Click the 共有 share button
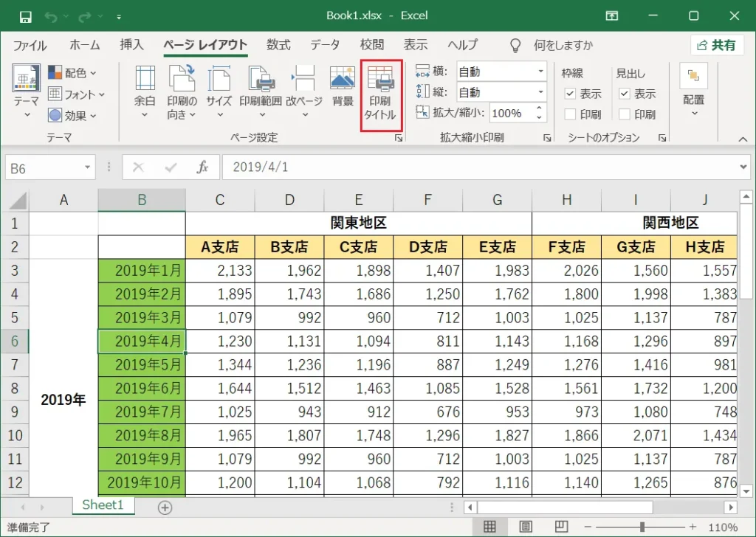The width and height of the screenshot is (756, 537). (x=716, y=45)
